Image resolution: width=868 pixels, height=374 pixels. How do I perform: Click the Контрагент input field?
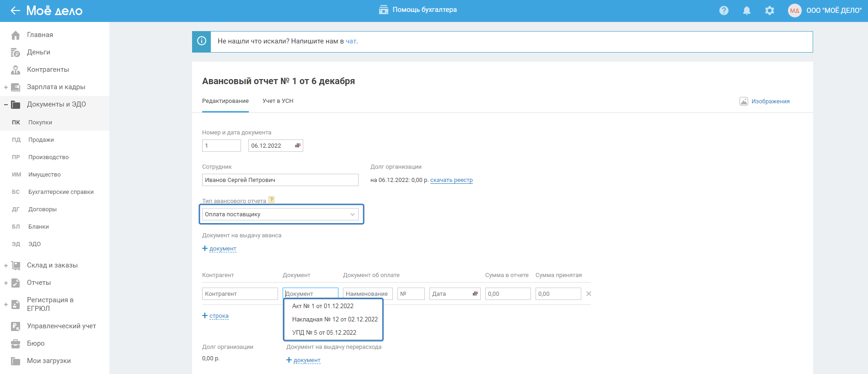240,294
